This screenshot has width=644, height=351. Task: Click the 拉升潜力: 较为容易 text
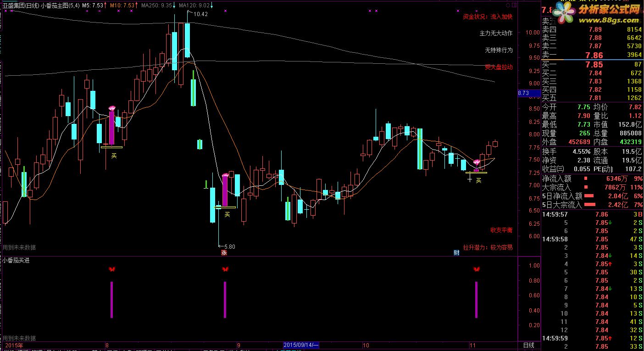488,247
